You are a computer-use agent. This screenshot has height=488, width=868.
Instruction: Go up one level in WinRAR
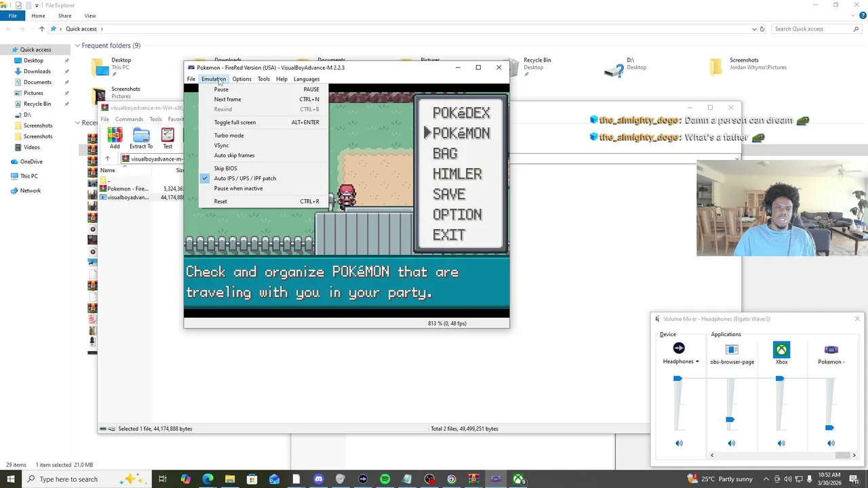[107, 159]
